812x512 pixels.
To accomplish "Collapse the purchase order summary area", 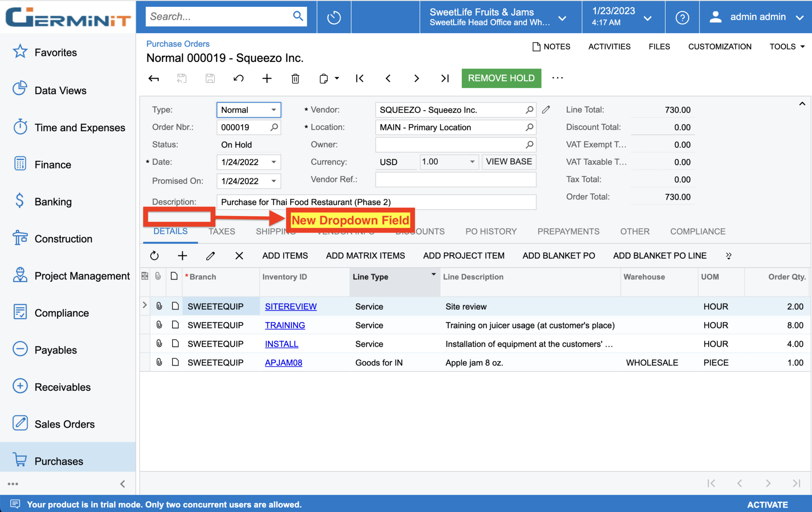I will [x=802, y=103].
